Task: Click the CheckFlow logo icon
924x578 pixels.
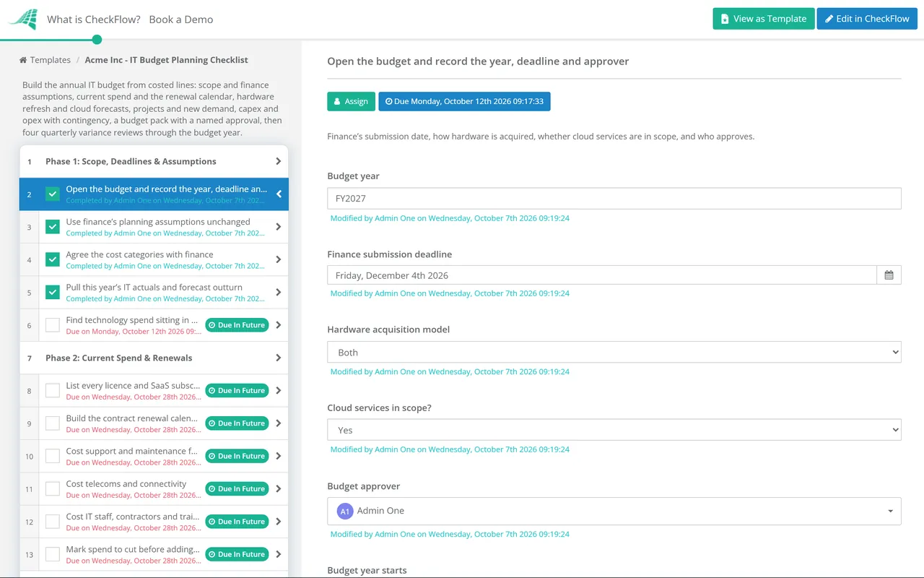Action: point(22,20)
